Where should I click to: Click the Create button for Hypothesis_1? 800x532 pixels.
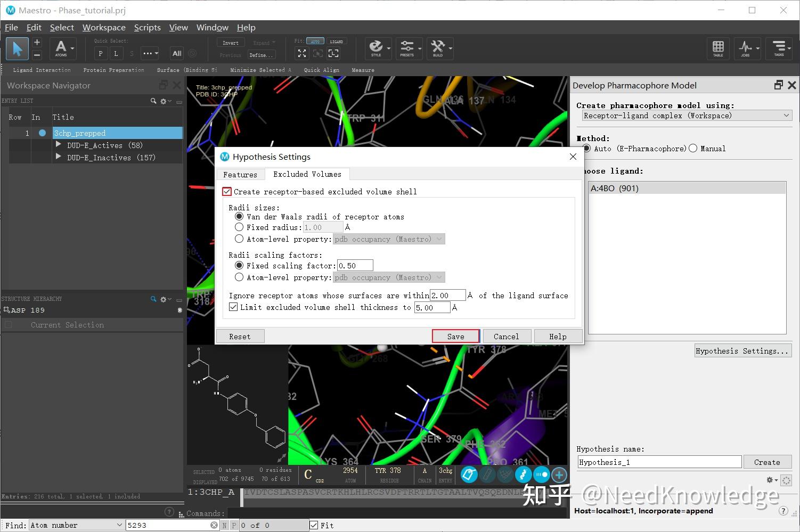click(x=768, y=462)
